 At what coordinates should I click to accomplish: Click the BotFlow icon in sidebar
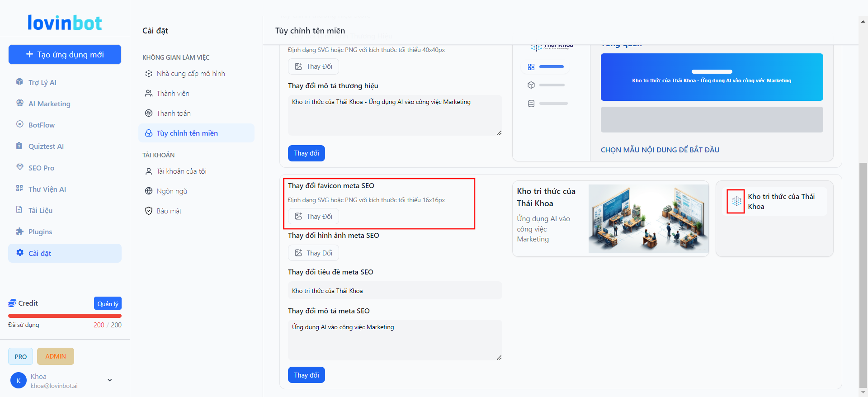19,124
